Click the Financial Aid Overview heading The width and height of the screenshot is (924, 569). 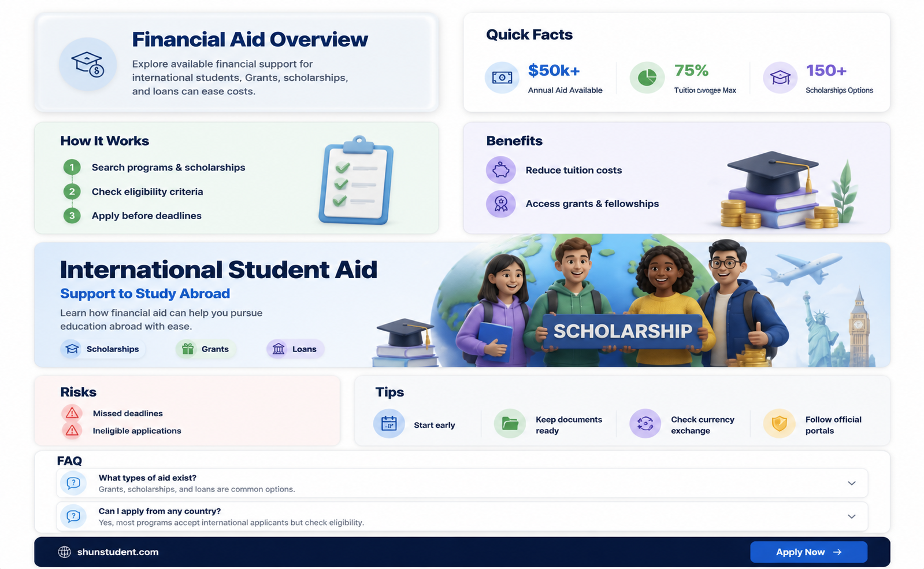point(250,39)
